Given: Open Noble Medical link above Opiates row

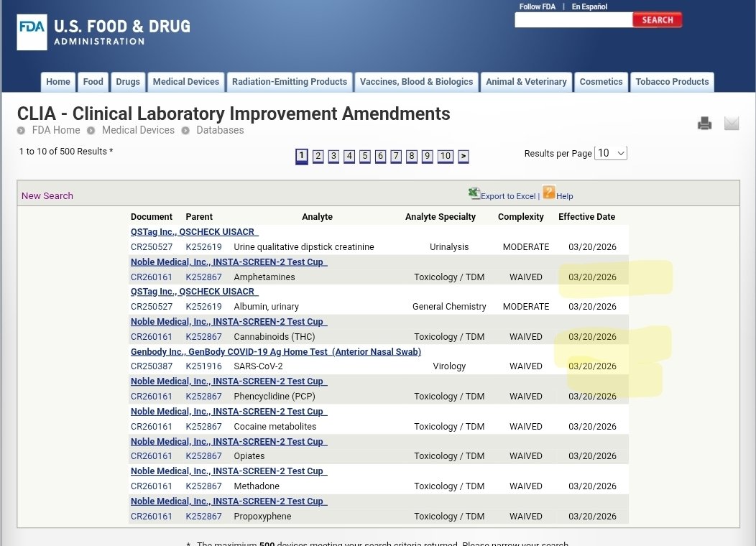Looking at the screenshot, I should click(229, 441).
